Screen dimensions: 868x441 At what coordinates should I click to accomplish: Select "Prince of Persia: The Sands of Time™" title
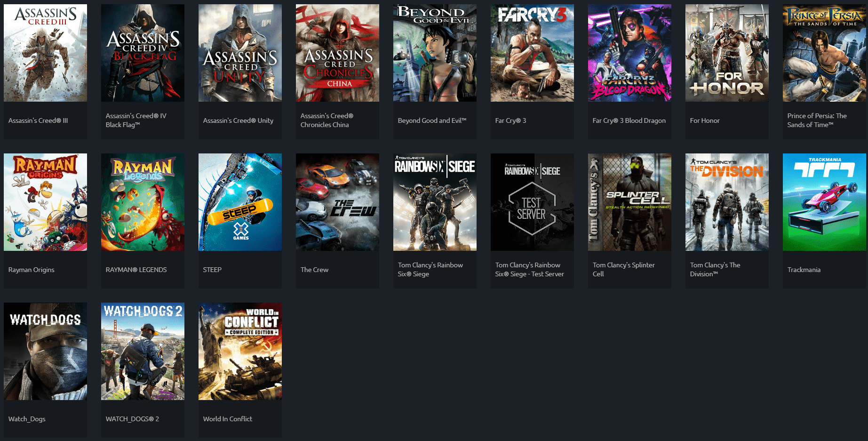tap(817, 120)
